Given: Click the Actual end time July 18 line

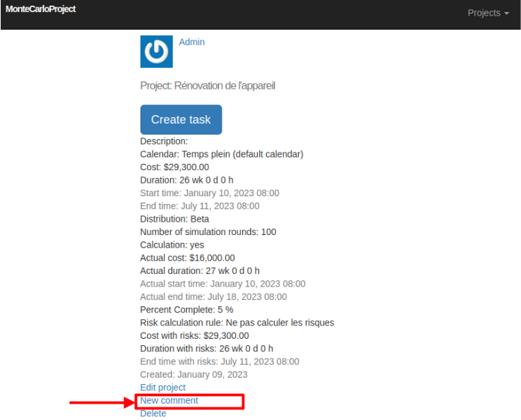Looking at the screenshot, I should click(213, 296).
